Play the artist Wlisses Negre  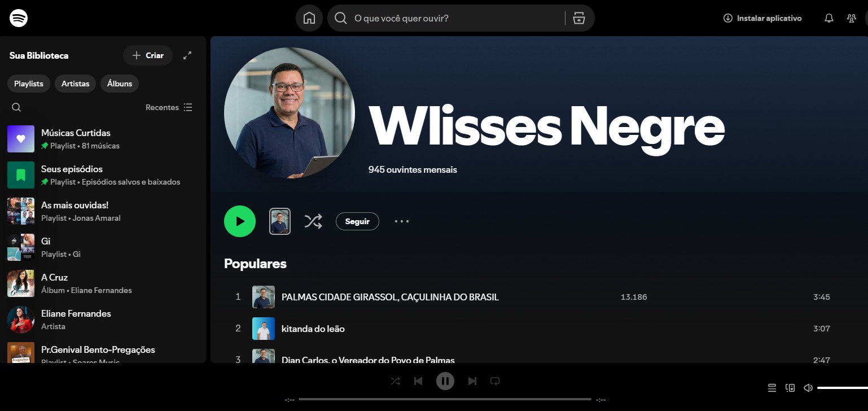[x=240, y=221]
